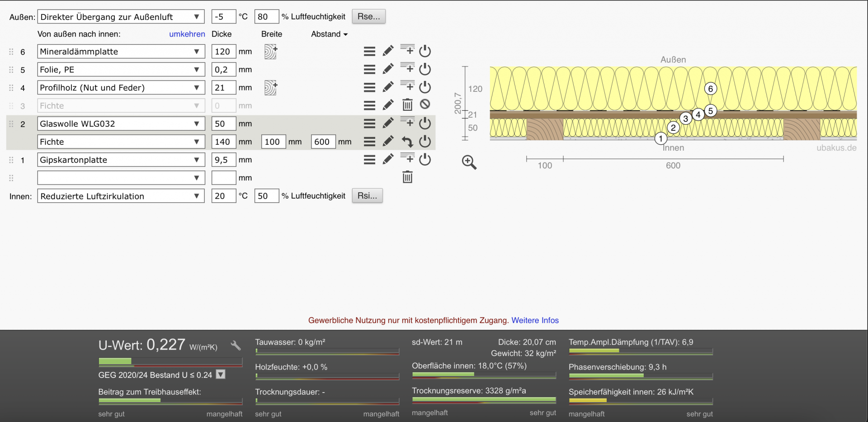Click the wood grain icon next to Profilholz
Viewport: 868px width, 422px height.
click(270, 88)
